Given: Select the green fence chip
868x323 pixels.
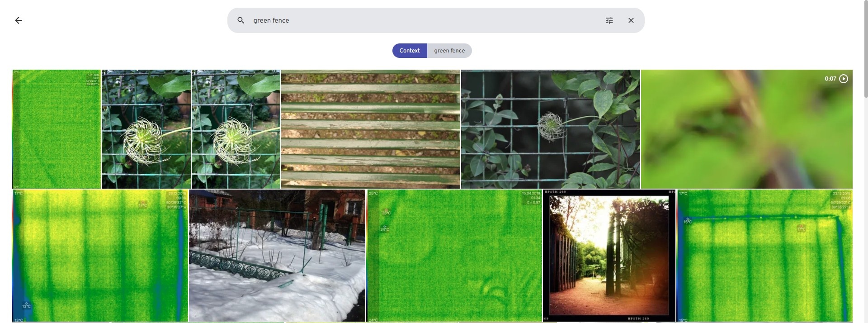Looking at the screenshot, I should coord(449,51).
